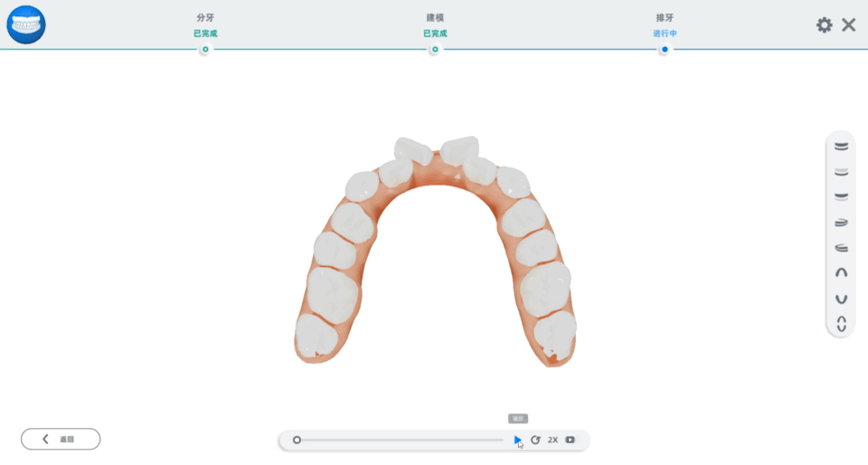The image size is (868, 465).
Task: Go back using the 返回 button
Action: coord(61,439)
